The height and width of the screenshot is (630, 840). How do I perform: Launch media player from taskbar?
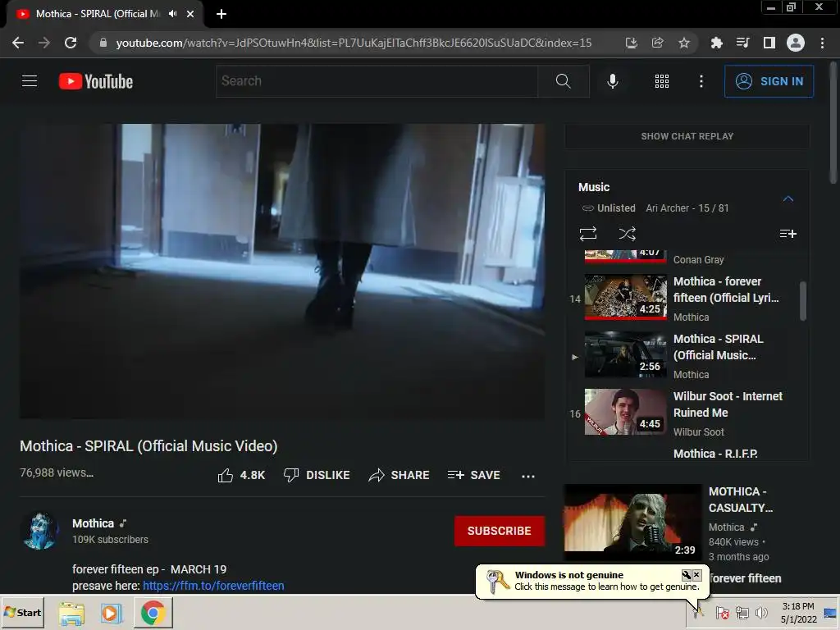coord(112,613)
